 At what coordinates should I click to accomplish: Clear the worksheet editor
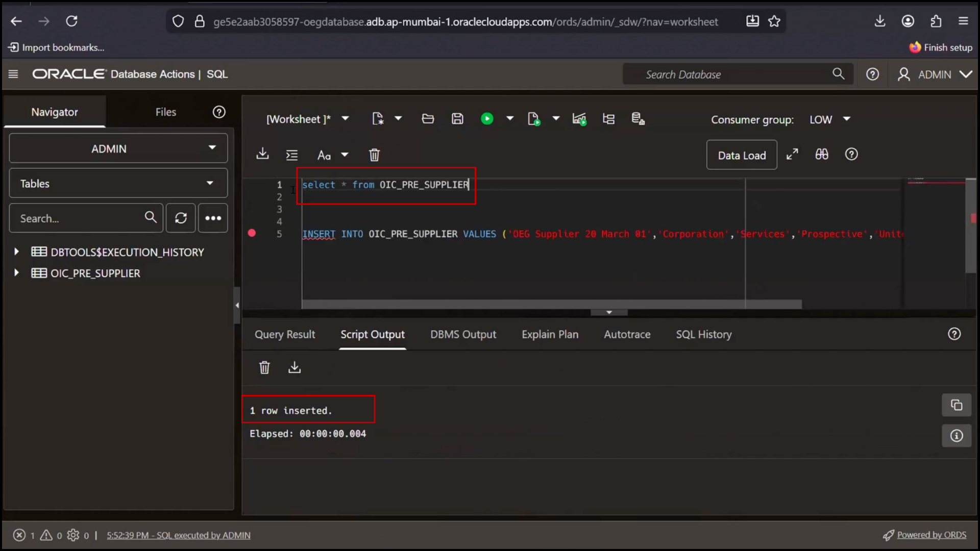pyautogui.click(x=375, y=155)
